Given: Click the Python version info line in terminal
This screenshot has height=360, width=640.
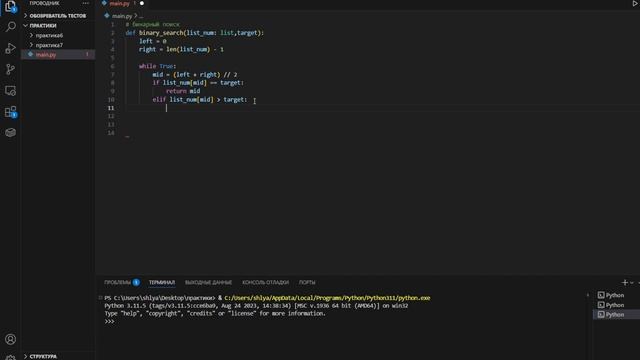Looking at the screenshot, I should [256, 306].
